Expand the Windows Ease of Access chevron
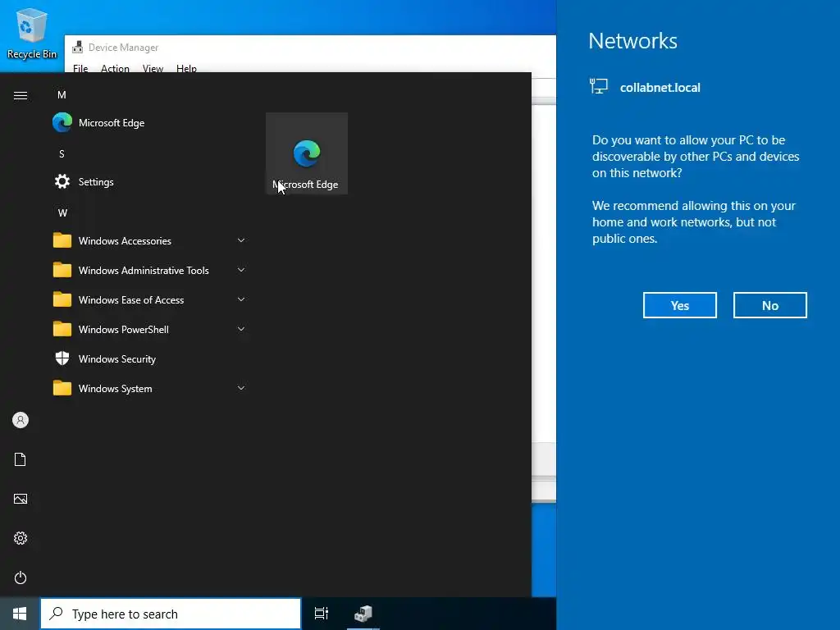 pyautogui.click(x=241, y=299)
